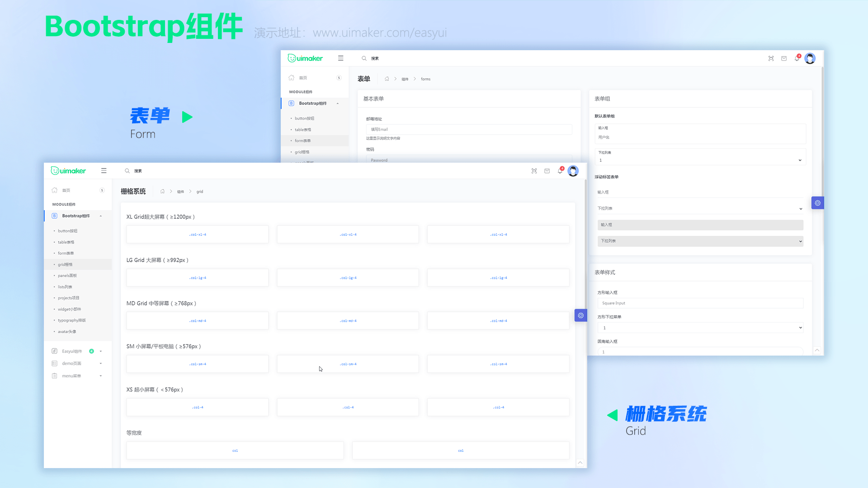Open blue settings gear on grid window edge
The width and height of the screenshot is (868, 488).
click(x=580, y=315)
